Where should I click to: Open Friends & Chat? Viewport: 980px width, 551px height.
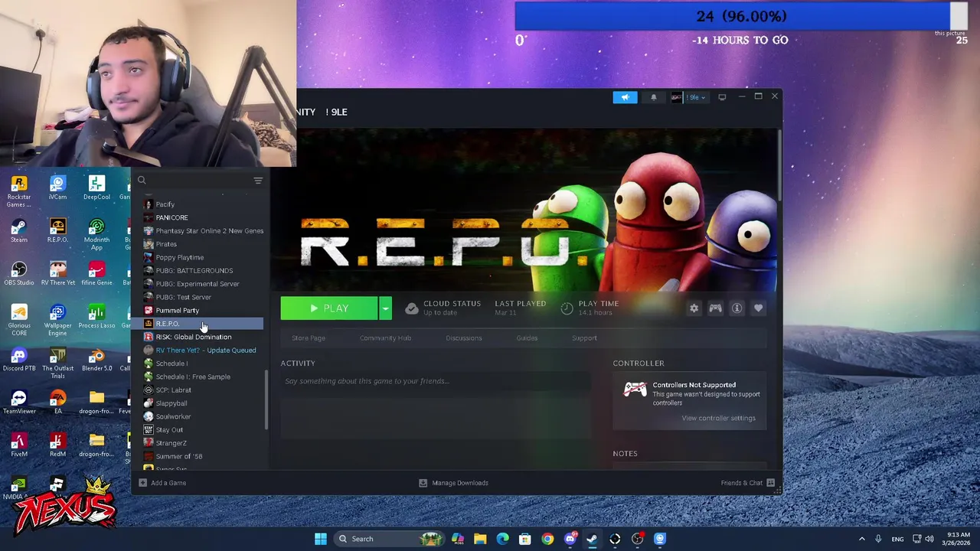[x=748, y=483]
